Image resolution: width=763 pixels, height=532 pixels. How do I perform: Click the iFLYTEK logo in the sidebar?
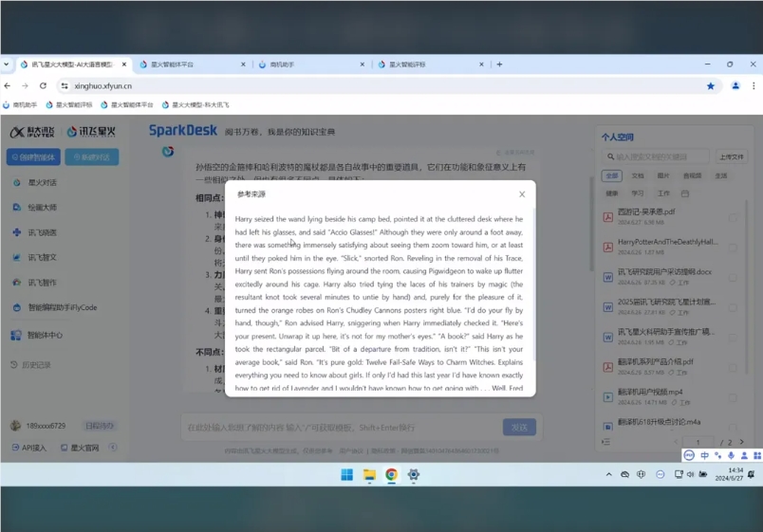pos(32,132)
